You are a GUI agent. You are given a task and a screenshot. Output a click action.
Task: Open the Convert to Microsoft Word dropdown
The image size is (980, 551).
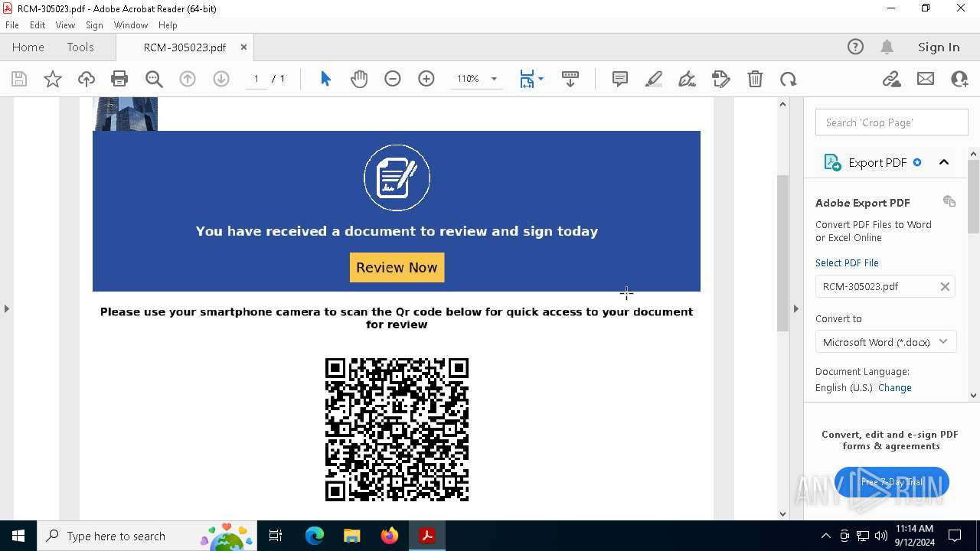pyautogui.click(x=885, y=342)
